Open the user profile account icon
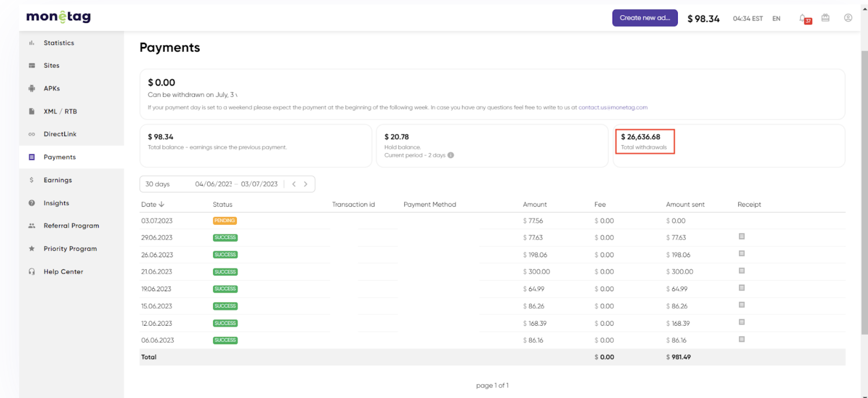The width and height of the screenshot is (868, 398). pyautogui.click(x=848, y=18)
